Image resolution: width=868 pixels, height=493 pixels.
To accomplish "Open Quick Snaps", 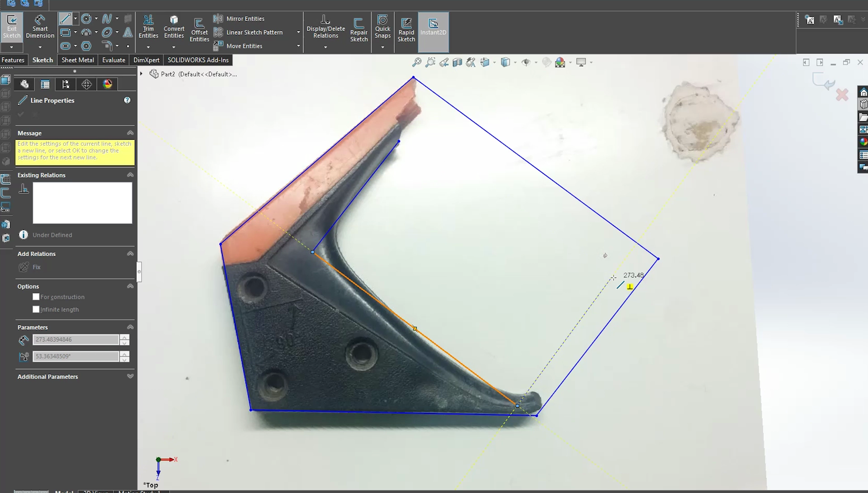I will click(x=382, y=27).
